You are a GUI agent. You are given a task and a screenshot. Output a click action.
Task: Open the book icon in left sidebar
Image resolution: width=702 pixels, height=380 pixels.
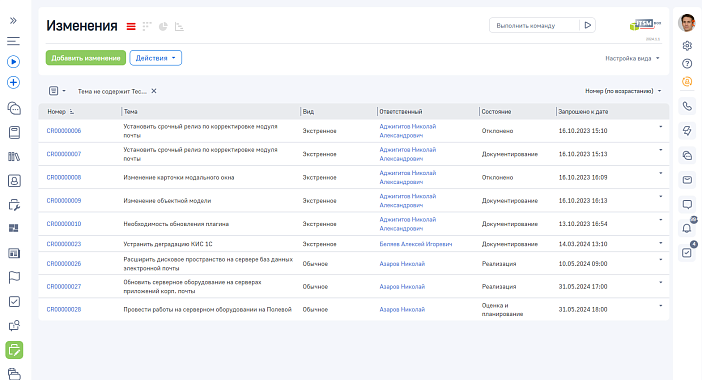click(14, 132)
